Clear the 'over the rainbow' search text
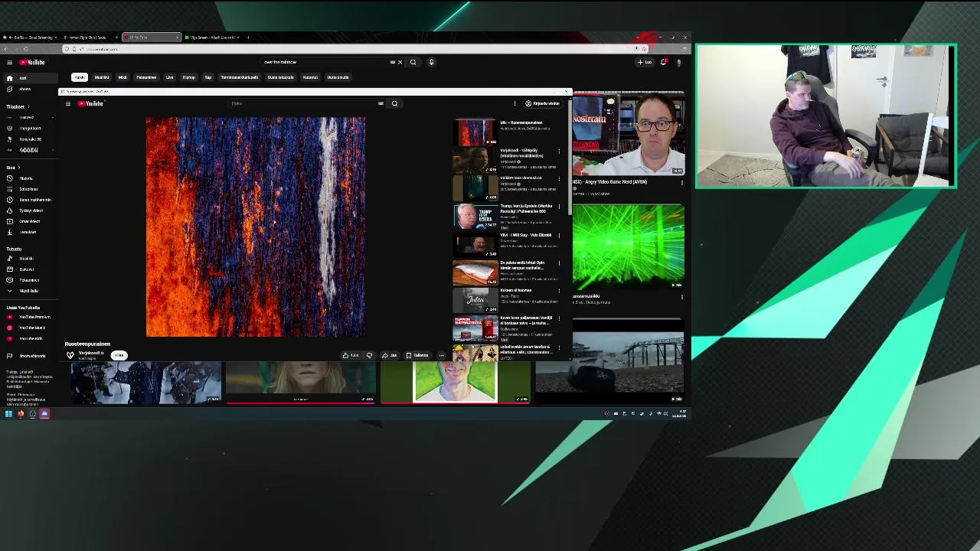Image resolution: width=980 pixels, height=551 pixels. coord(400,62)
